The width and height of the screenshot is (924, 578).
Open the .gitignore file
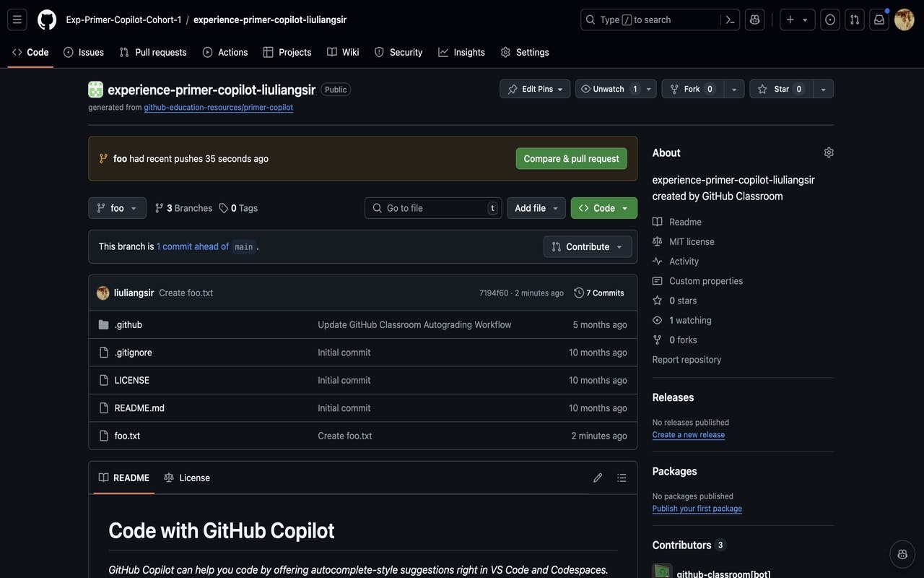pos(134,353)
